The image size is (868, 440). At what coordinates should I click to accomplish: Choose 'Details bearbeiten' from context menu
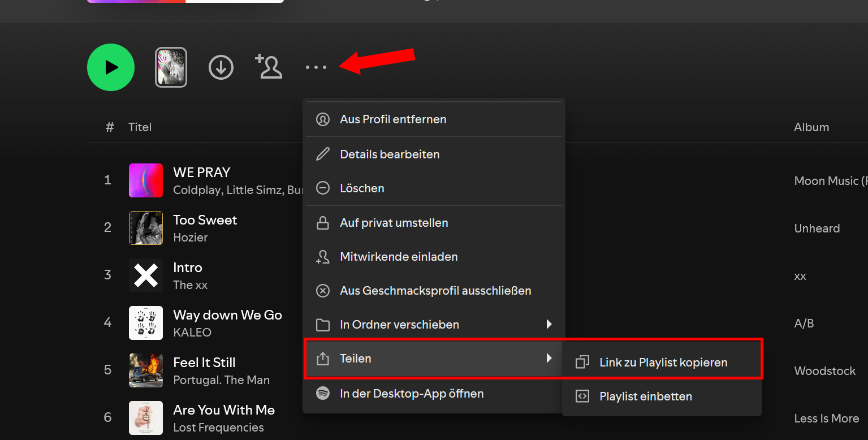pyautogui.click(x=390, y=154)
